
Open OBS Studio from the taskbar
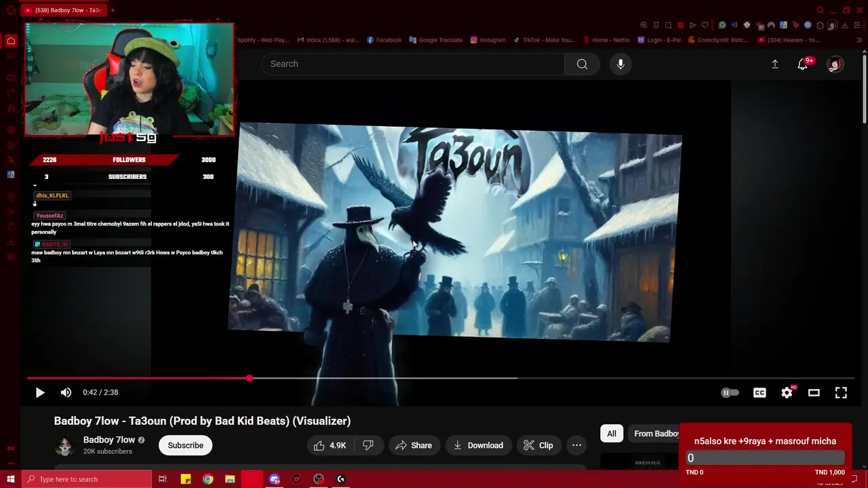tap(319, 479)
